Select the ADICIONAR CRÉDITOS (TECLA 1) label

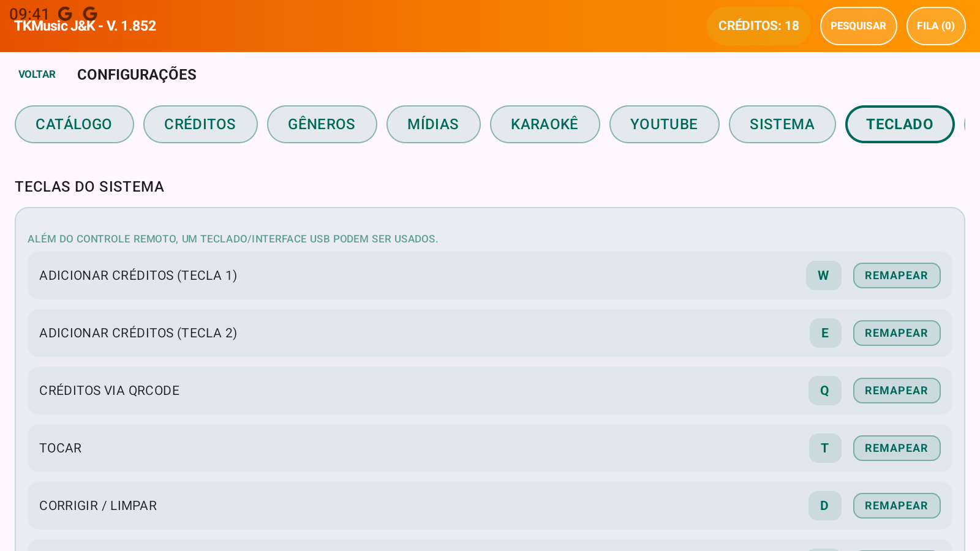coord(138,275)
